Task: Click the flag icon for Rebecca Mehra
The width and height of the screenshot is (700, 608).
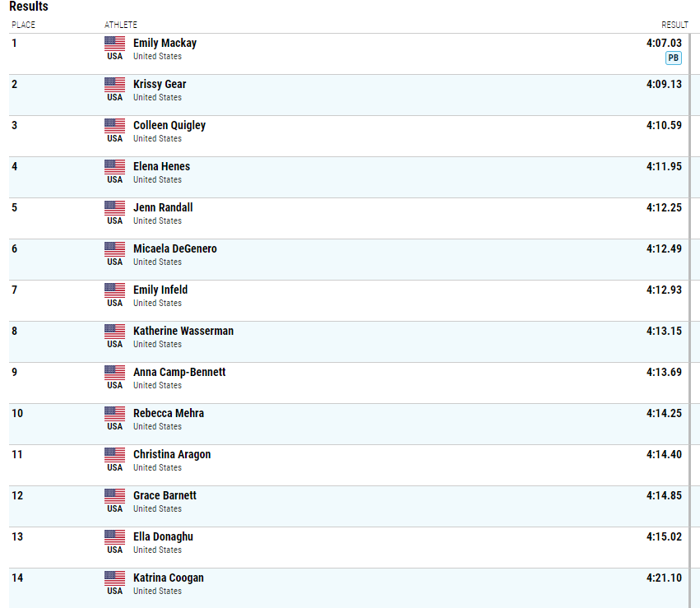Action: 114,414
